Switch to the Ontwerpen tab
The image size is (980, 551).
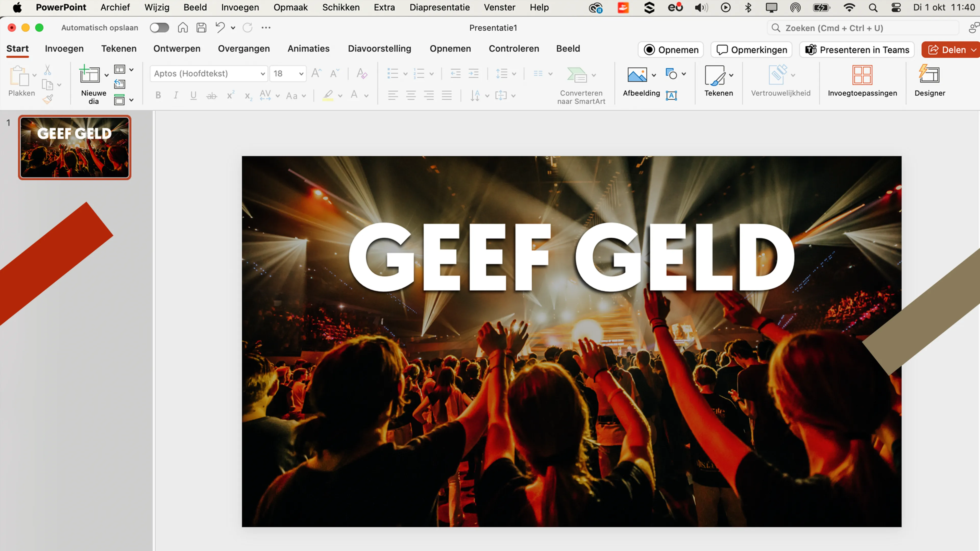pyautogui.click(x=177, y=49)
